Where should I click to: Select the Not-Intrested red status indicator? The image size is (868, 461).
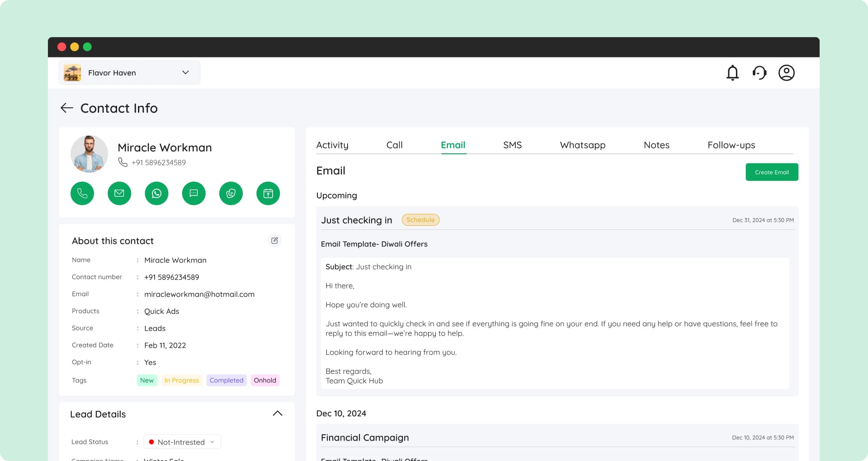[152, 442]
